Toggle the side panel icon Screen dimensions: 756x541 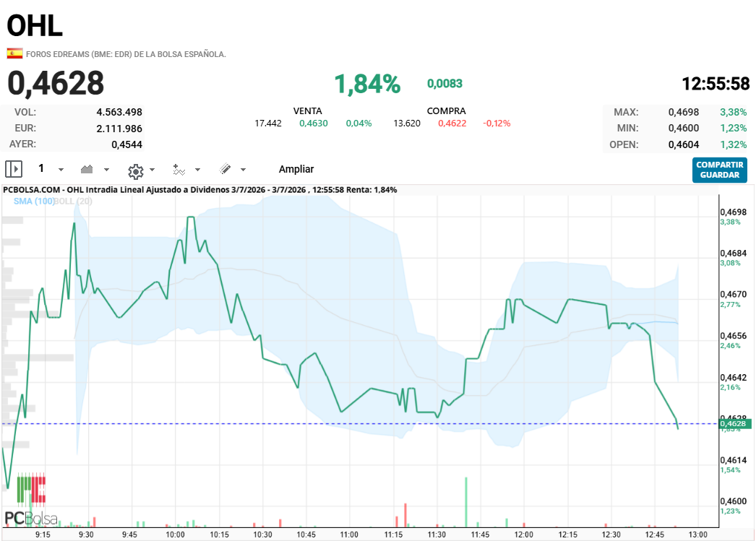click(14, 169)
